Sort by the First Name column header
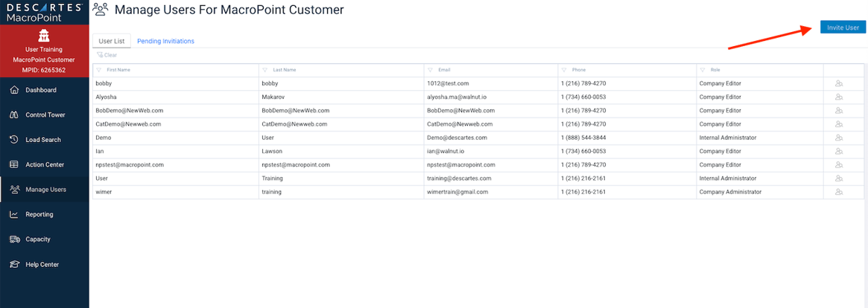868x308 pixels. click(x=118, y=70)
